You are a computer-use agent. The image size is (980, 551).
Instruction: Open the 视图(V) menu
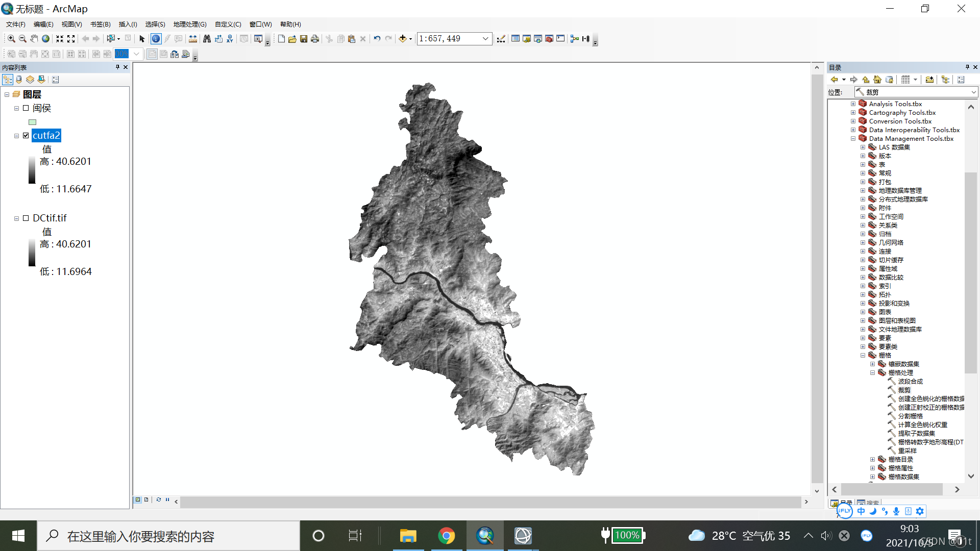point(71,24)
